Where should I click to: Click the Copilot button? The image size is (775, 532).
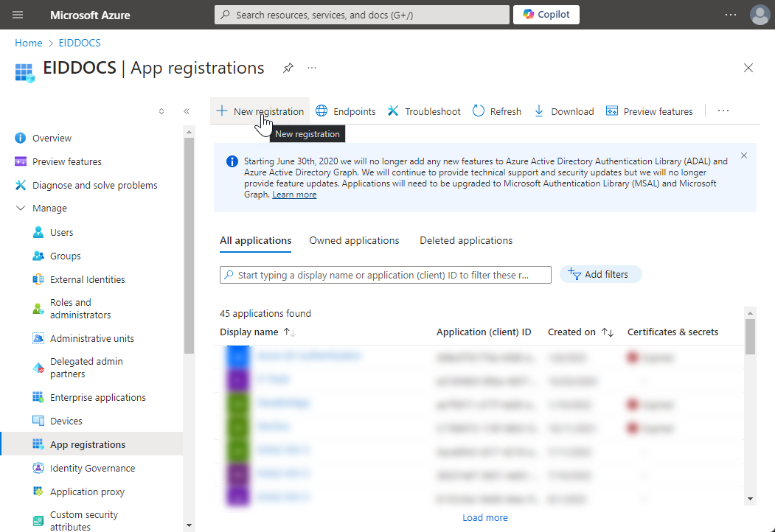click(x=546, y=15)
